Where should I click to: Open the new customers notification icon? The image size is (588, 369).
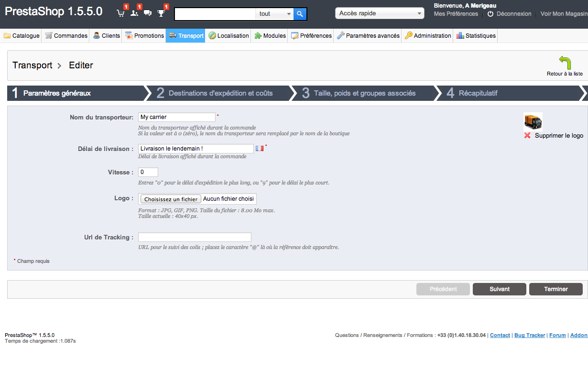[134, 13]
